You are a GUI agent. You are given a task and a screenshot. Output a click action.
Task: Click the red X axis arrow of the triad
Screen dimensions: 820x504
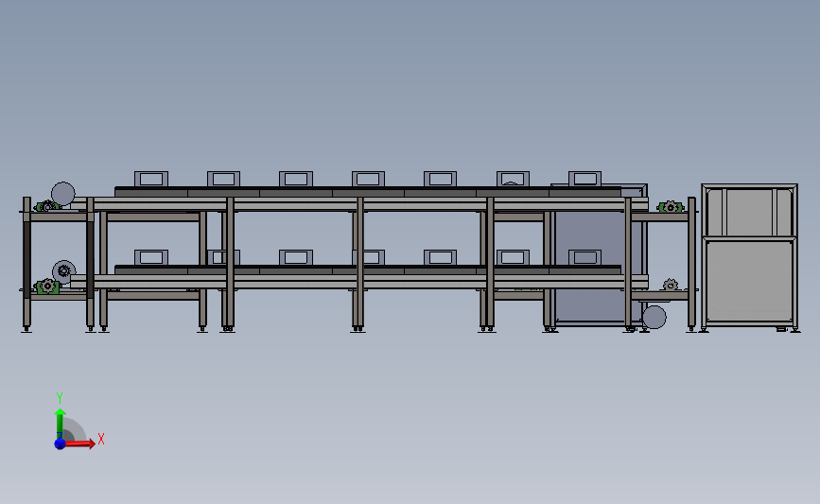pyautogui.click(x=79, y=443)
